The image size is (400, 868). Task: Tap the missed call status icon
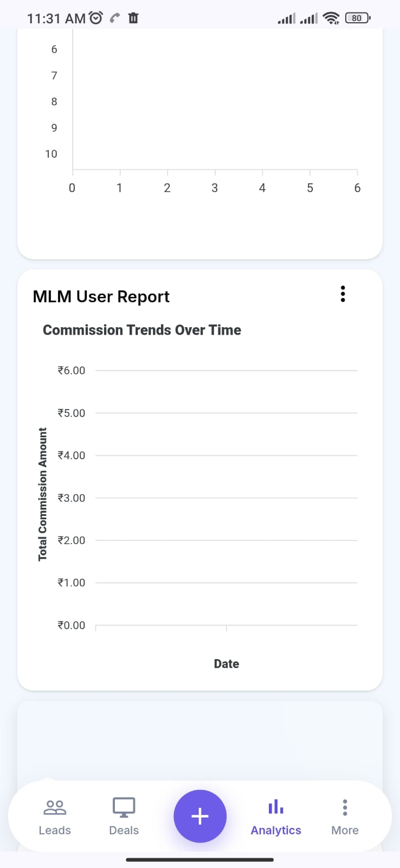[114, 18]
